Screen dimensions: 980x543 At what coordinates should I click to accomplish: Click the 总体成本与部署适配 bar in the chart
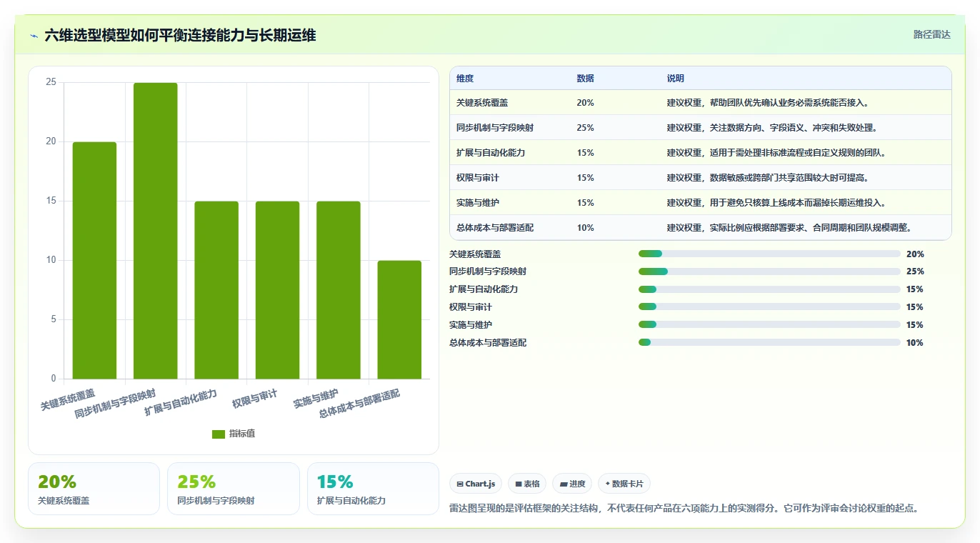click(399, 319)
